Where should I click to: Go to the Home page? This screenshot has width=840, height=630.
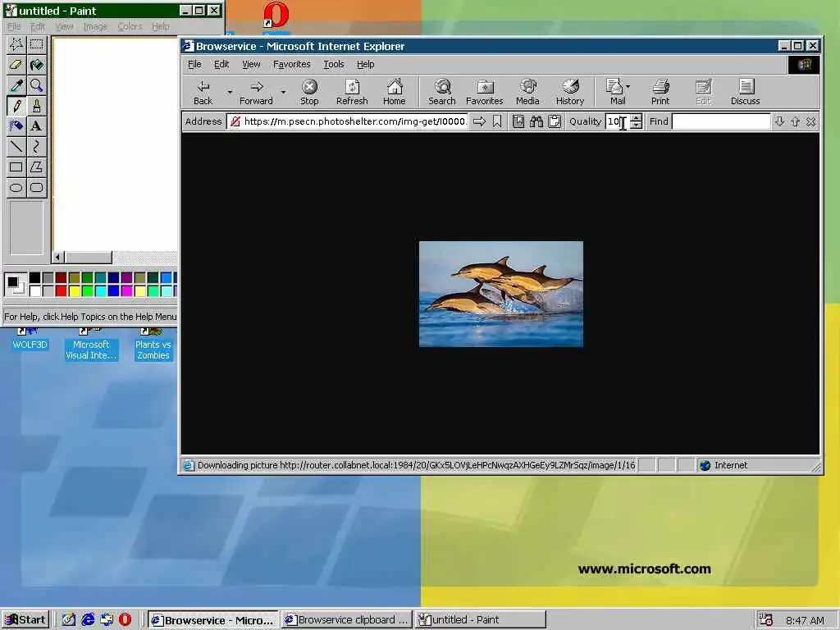coord(395,92)
